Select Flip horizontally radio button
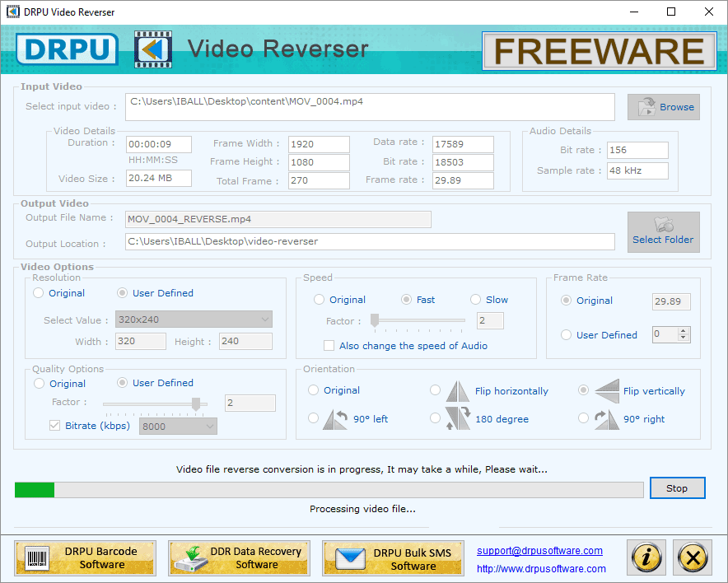This screenshot has width=728, height=583. point(435,390)
